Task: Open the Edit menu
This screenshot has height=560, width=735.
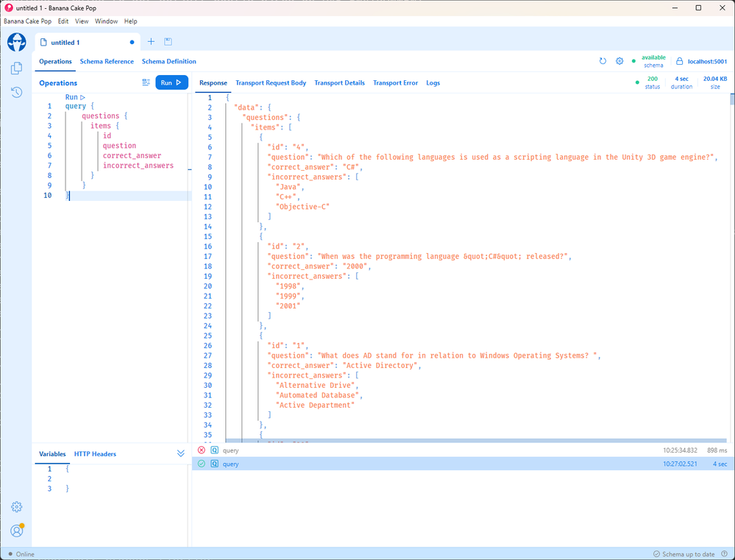Action: tap(63, 21)
